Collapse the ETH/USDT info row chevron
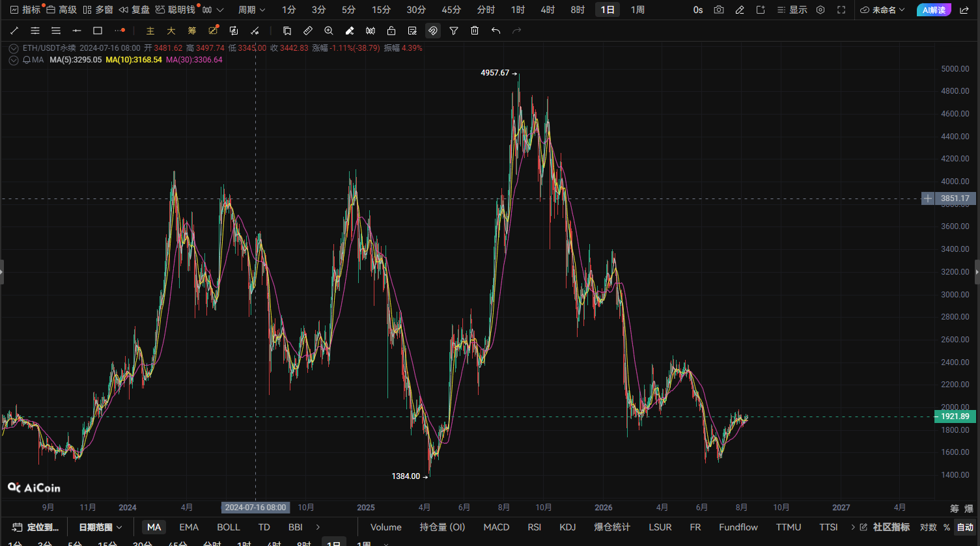Image resolution: width=980 pixels, height=546 pixels. [x=14, y=48]
